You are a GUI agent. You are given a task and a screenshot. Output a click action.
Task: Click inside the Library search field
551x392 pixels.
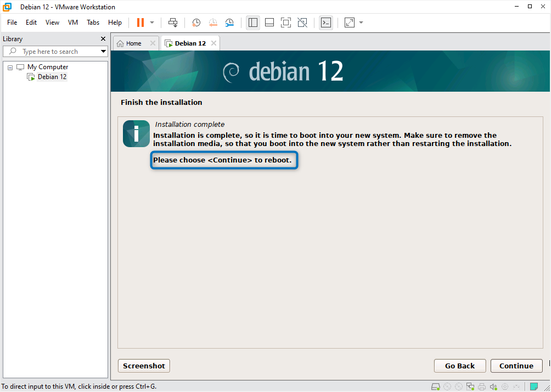tap(55, 51)
